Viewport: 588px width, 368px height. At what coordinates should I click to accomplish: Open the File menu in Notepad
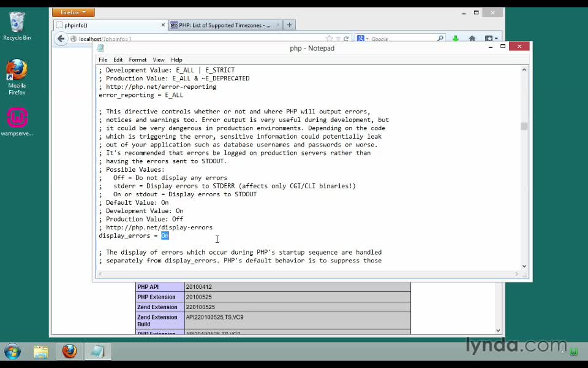(x=103, y=60)
